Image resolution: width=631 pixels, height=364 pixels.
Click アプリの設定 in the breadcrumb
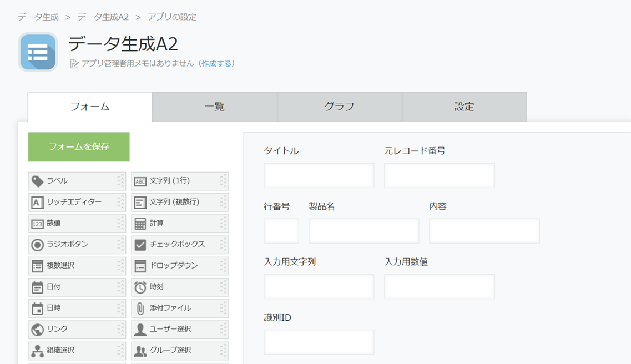[x=172, y=17]
